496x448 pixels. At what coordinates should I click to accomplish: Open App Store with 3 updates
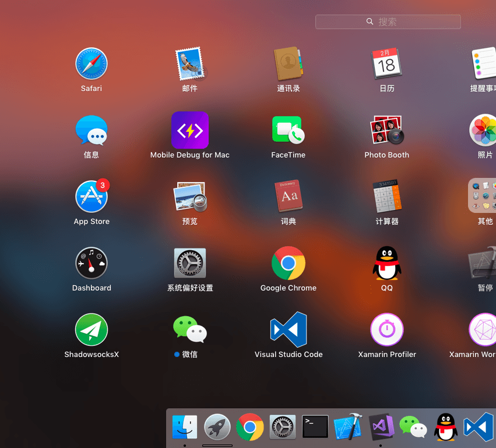coord(92,197)
